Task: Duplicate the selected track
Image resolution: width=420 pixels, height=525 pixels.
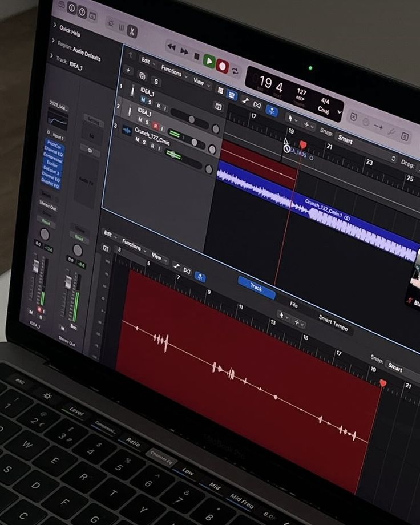Action: [x=142, y=76]
